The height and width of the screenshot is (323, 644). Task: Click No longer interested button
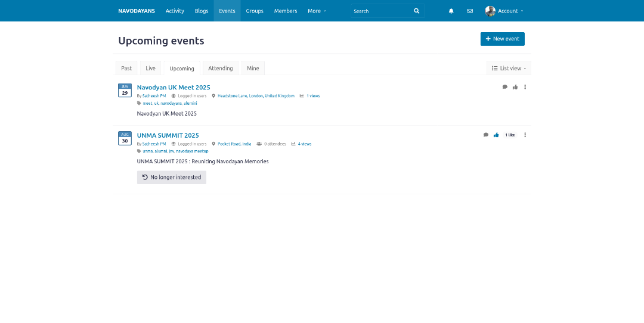(x=172, y=177)
